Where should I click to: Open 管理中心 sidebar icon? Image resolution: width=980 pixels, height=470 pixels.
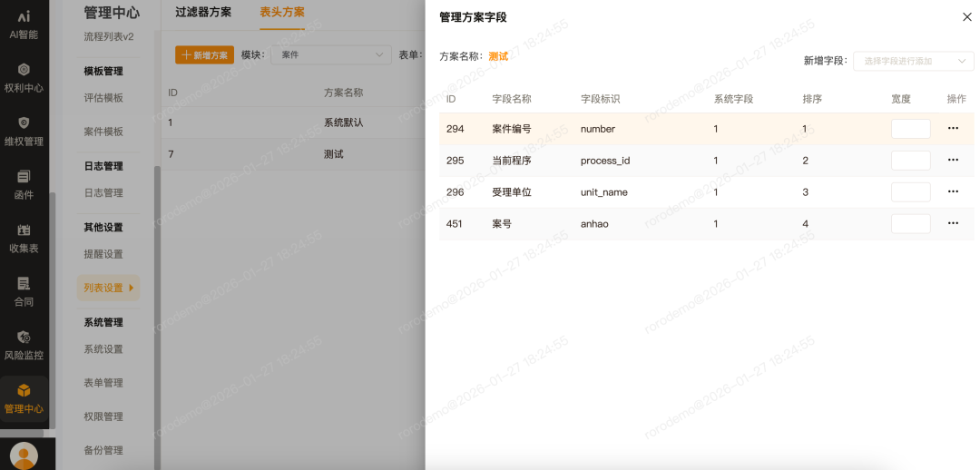[x=24, y=399]
